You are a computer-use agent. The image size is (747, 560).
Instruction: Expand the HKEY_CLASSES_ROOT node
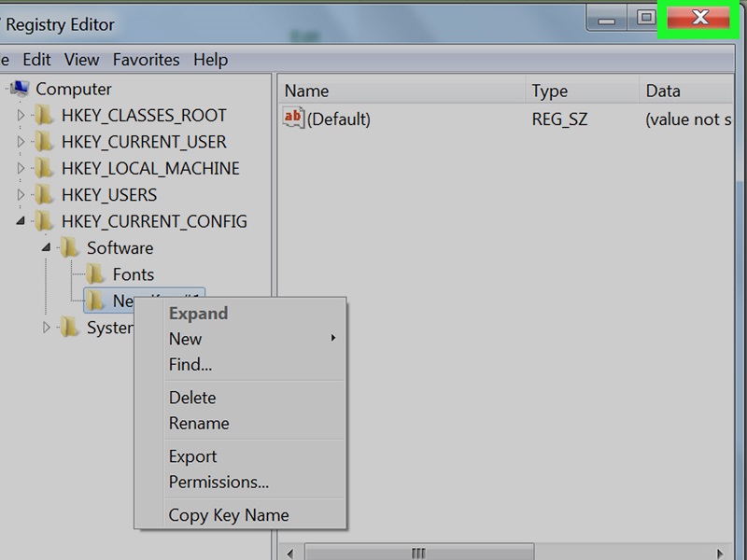[x=21, y=115]
